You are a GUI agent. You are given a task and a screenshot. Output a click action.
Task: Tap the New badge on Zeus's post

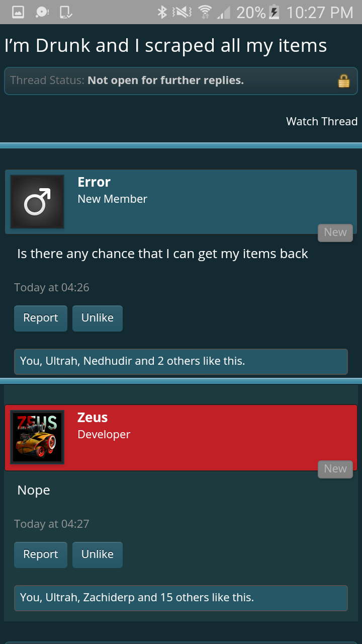pos(335,469)
